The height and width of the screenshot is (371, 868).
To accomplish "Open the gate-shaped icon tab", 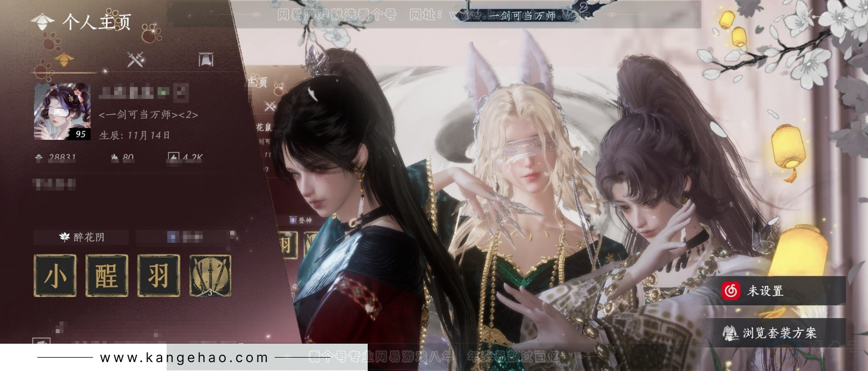I will pyautogui.click(x=206, y=59).
